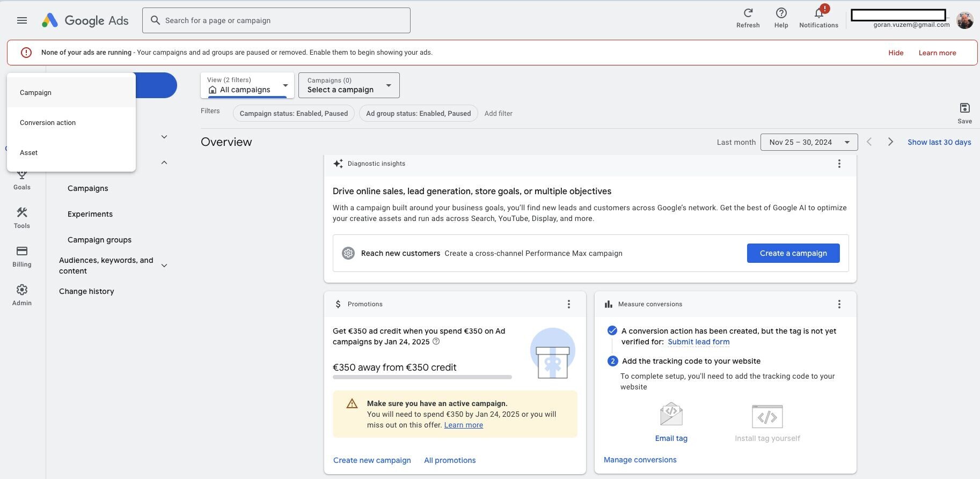Go to the previous date range
Viewport: 980px width, 479px height.
(x=869, y=142)
